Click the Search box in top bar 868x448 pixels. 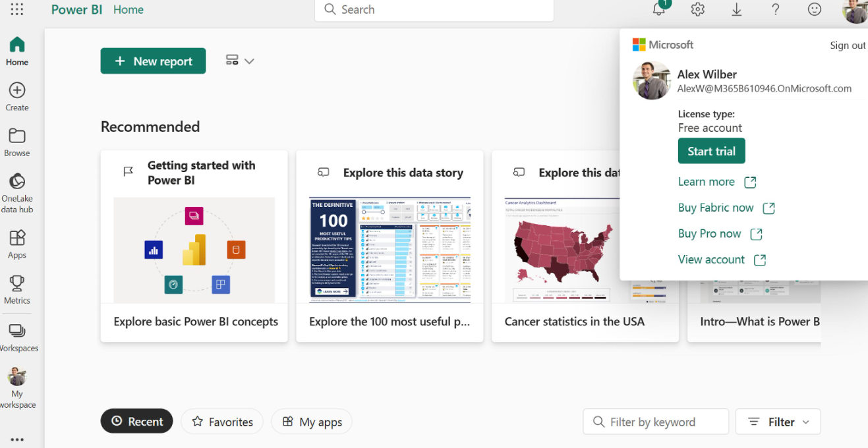click(x=434, y=10)
